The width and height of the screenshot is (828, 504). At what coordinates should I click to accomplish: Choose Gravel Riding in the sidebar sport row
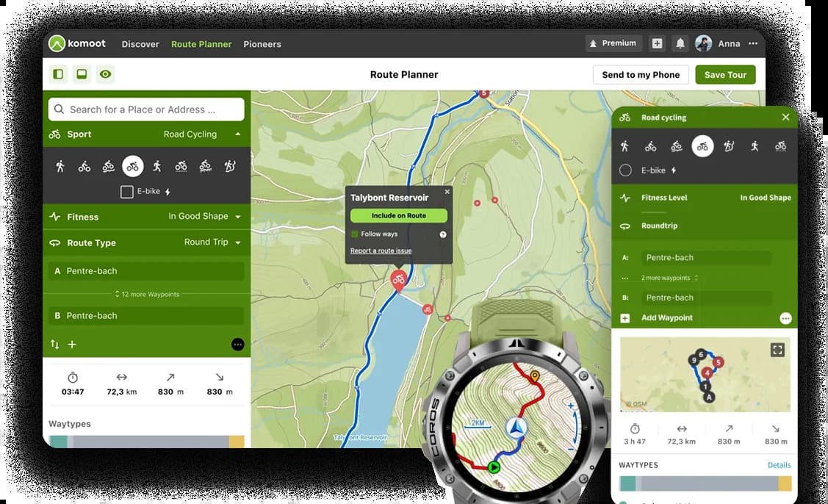coord(181,167)
